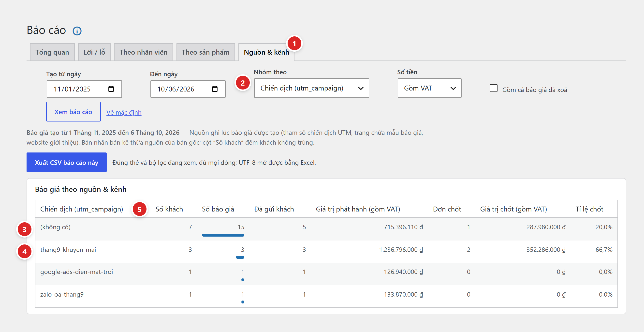Click the 11/01/2025 start date field
Screen dimensions: 644x332
[x=84, y=89]
